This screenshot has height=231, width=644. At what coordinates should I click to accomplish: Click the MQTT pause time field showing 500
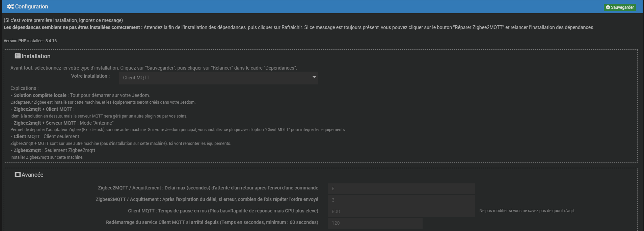[x=401, y=211]
